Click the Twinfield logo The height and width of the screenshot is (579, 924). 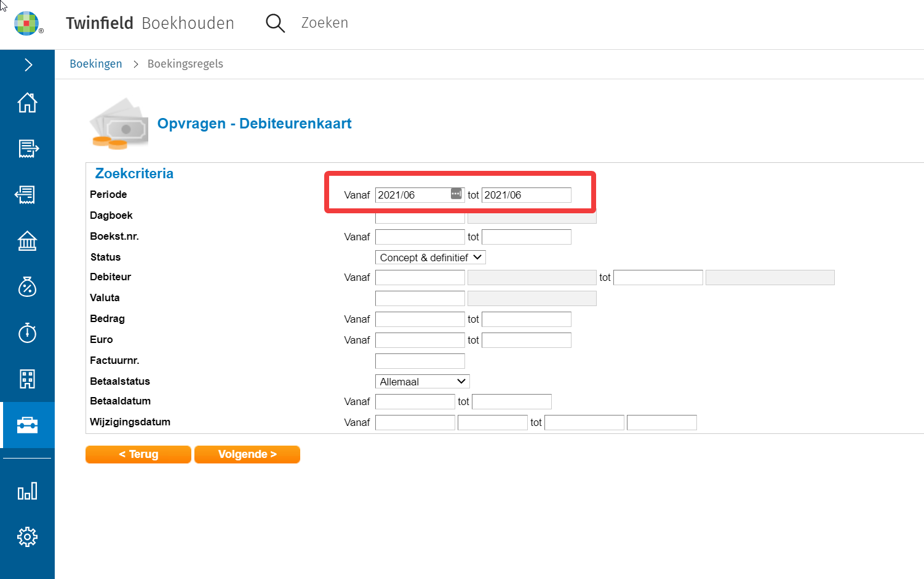tap(28, 24)
